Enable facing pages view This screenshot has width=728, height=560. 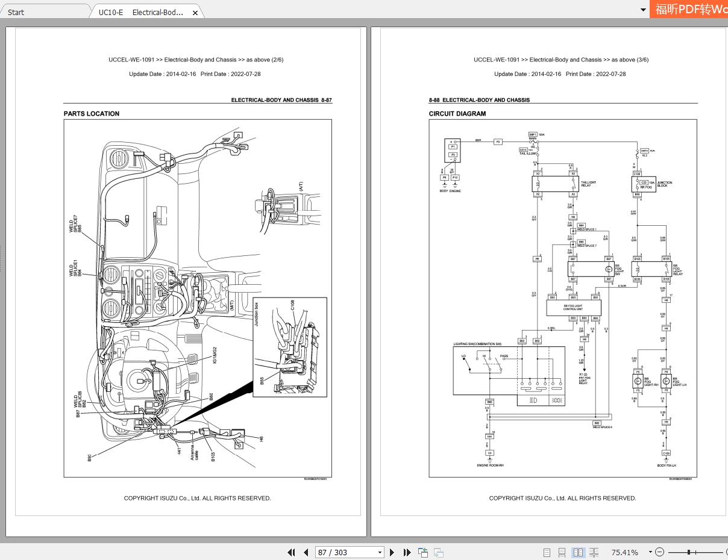pyautogui.click(x=578, y=552)
